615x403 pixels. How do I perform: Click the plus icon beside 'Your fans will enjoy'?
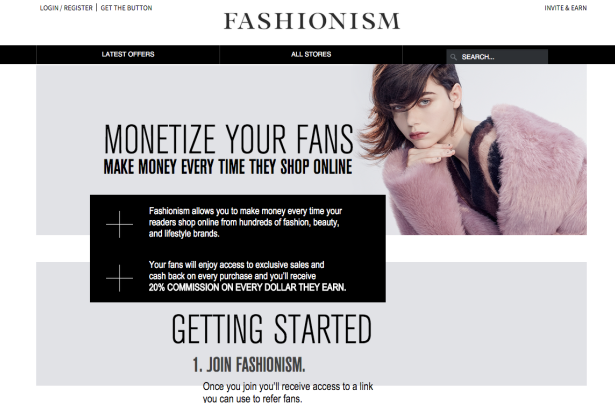pyautogui.click(x=120, y=278)
